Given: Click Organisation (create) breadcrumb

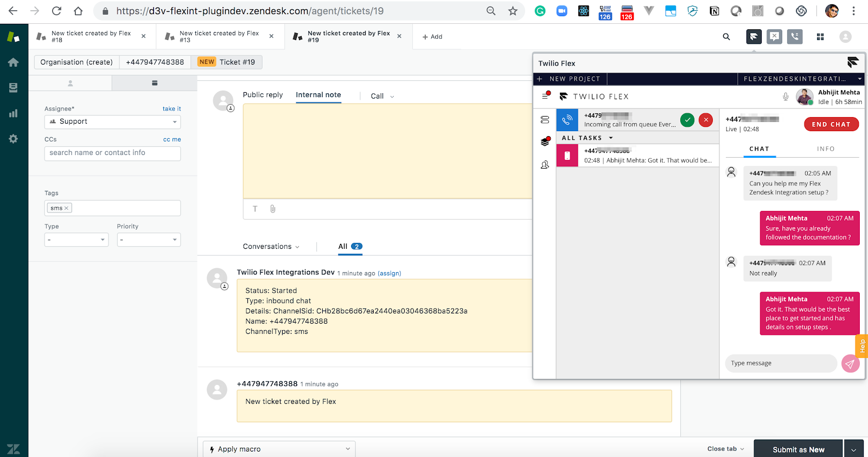Looking at the screenshot, I should (76, 62).
